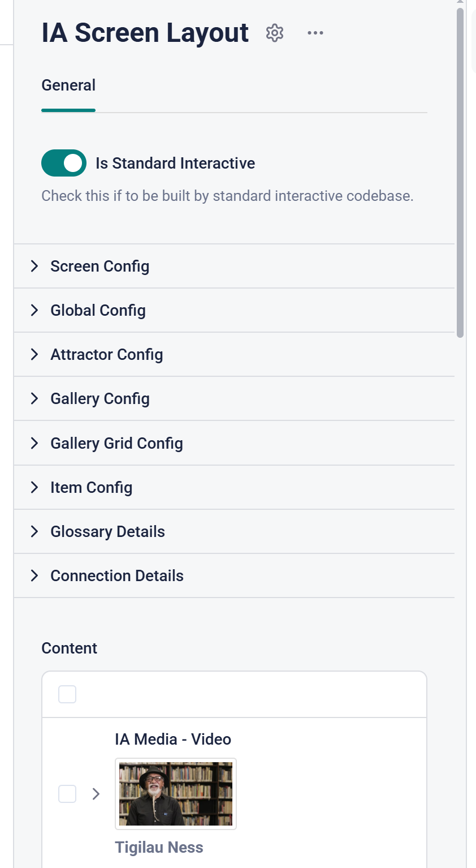Click the Tigilau Ness title link
Image resolution: width=476 pixels, height=868 pixels.
point(159,847)
